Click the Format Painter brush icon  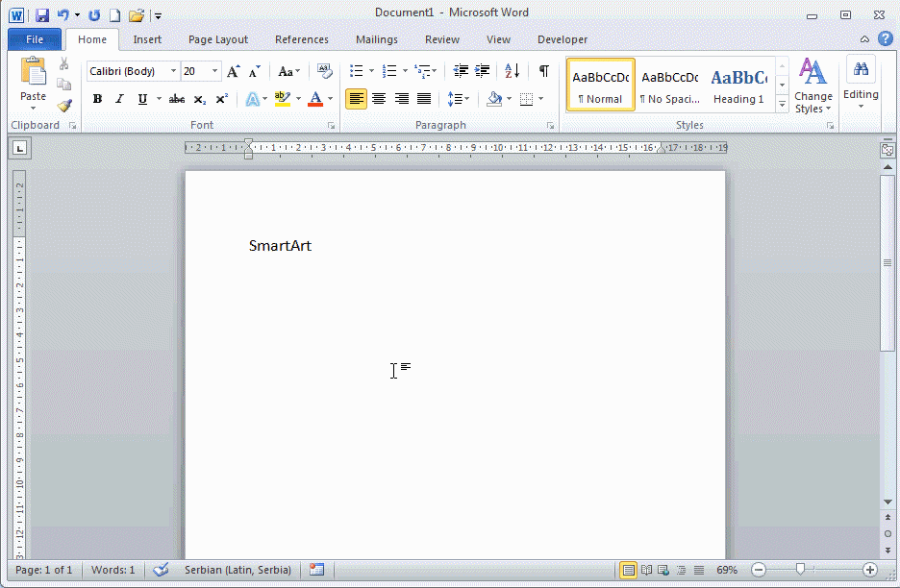click(x=64, y=106)
